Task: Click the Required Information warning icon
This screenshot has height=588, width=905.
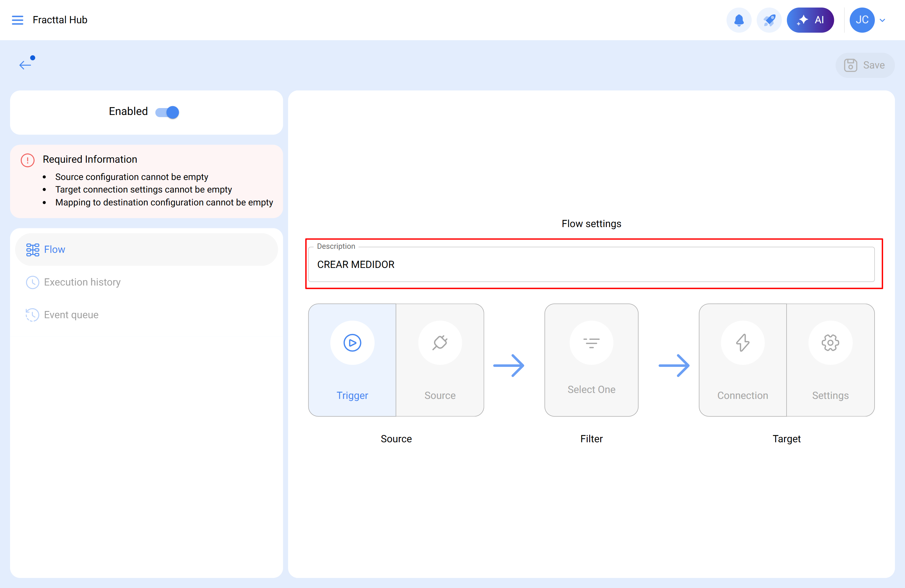Action: (27, 160)
